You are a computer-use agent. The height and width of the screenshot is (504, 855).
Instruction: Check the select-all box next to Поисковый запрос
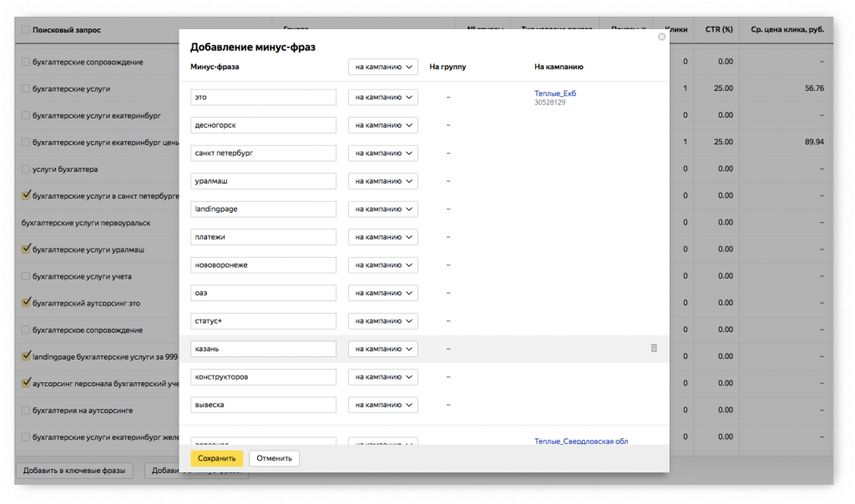tap(26, 29)
